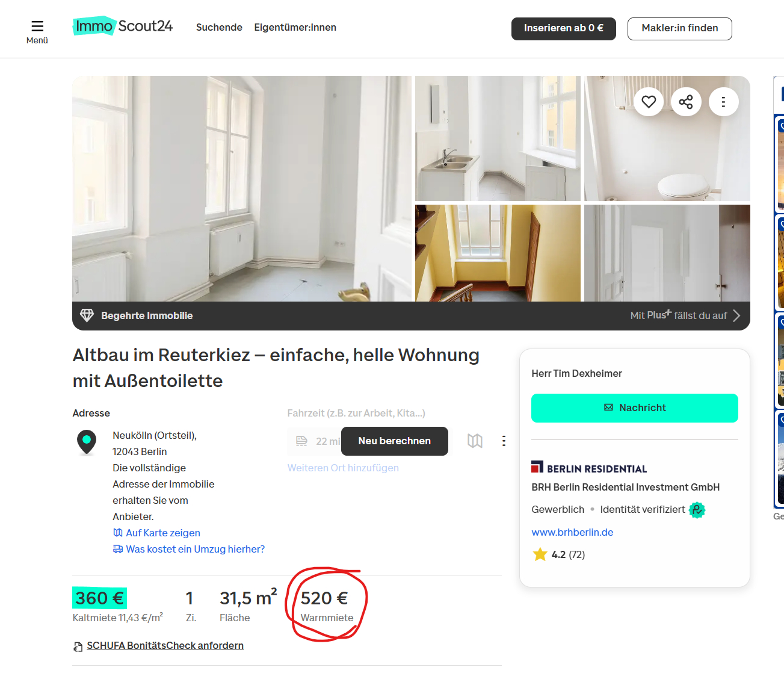Click the share icon on the gallery

686,102
